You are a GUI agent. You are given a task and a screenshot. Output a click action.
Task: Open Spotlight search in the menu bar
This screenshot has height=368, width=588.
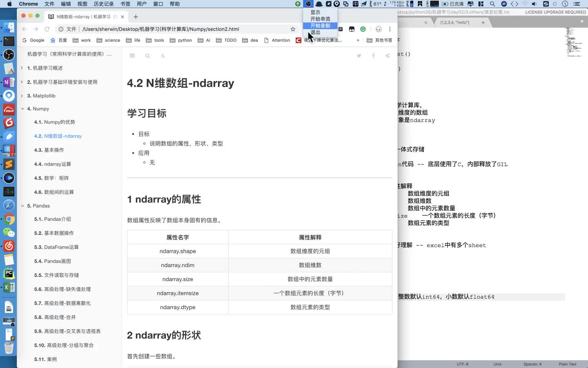(492, 4)
